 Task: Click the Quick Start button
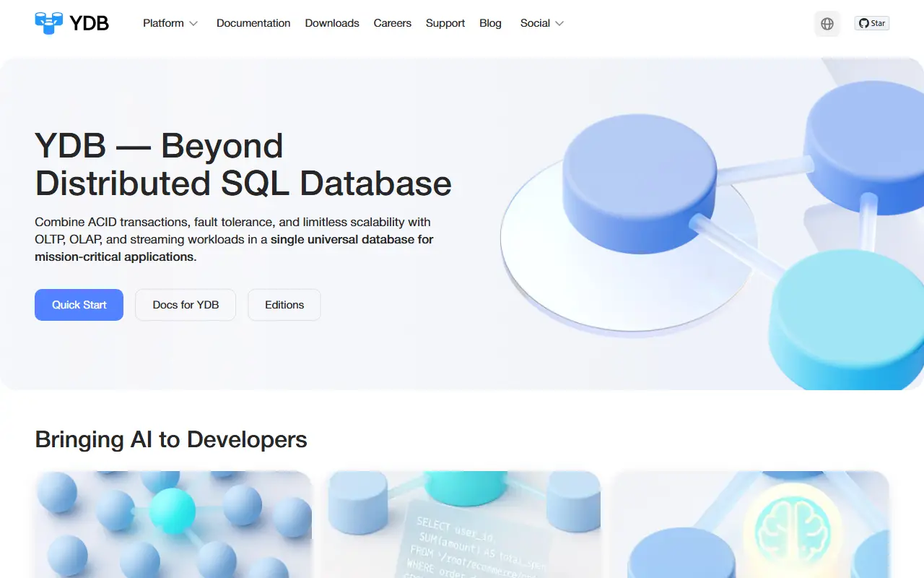click(x=79, y=305)
